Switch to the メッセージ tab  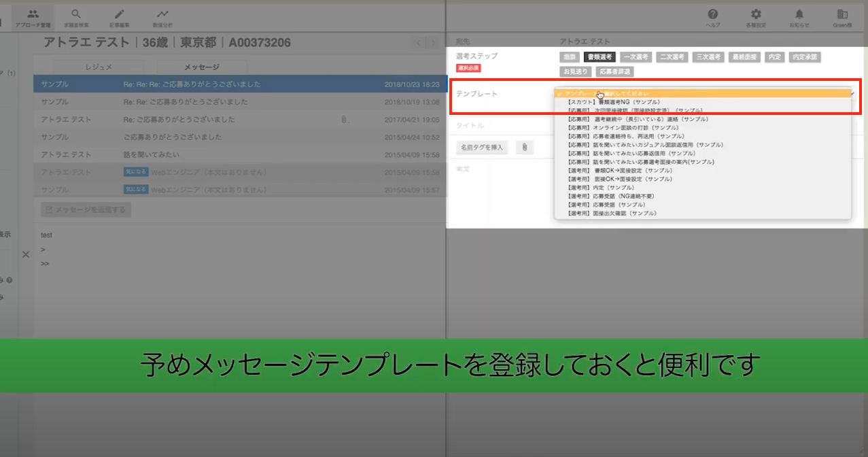[202, 67]
